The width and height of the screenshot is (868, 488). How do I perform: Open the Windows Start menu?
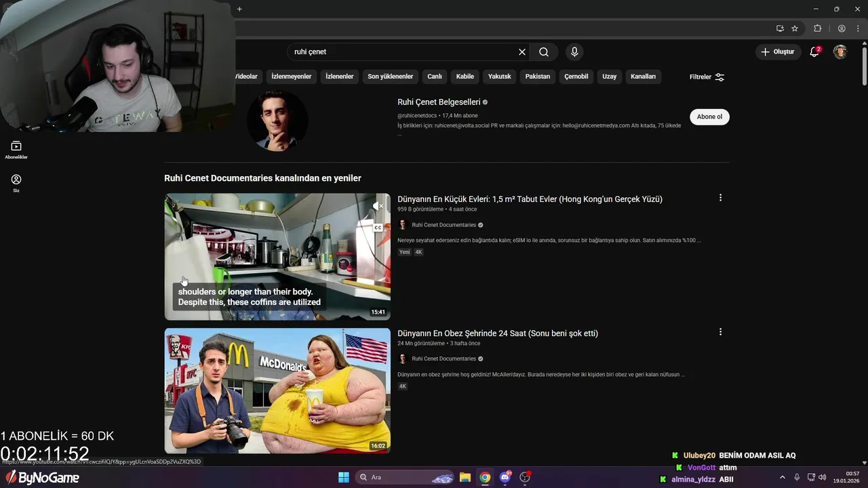click(344, 477)
